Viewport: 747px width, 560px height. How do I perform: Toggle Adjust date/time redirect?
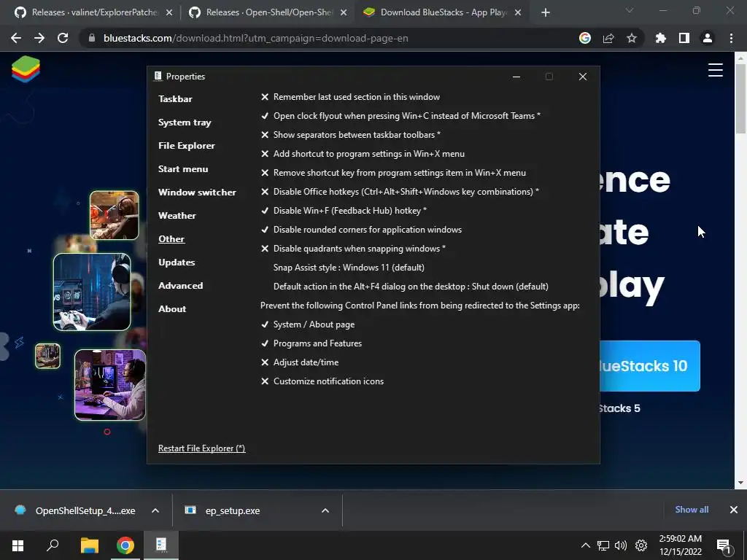300,362
